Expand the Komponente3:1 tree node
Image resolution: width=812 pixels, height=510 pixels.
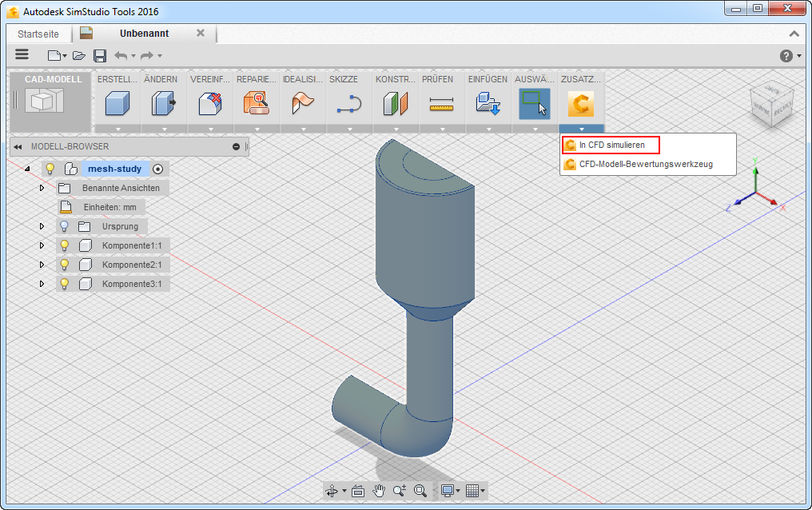pos(42,284)
